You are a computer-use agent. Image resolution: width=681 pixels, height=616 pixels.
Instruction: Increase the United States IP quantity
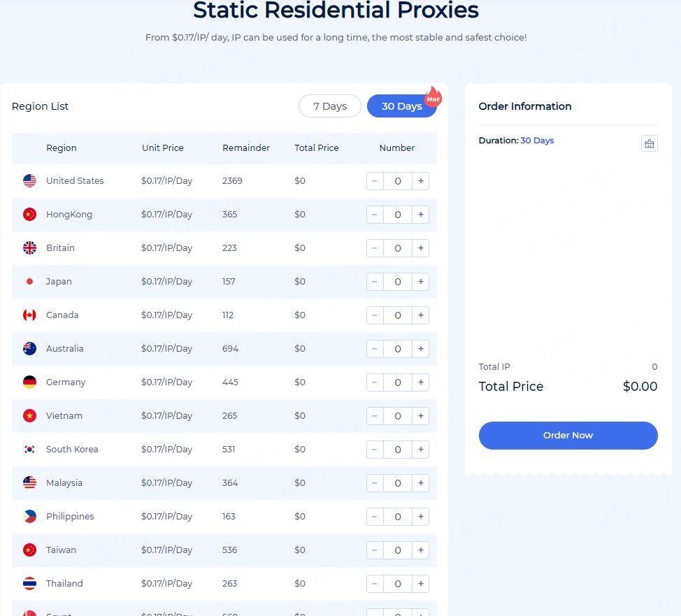tap(421, 181)
